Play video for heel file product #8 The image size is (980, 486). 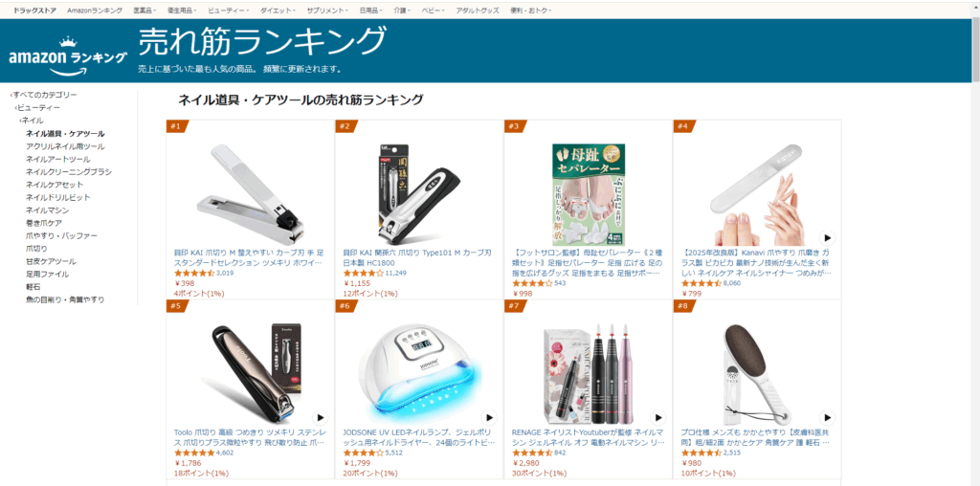pyautogui.click(x=827, y=417)
